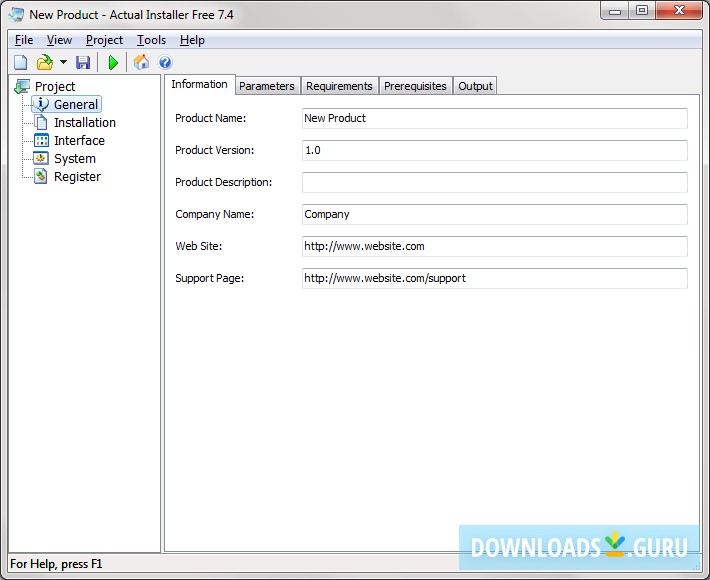
Task: Select the Project node label
Action: pyautogui.click(x=55, y=86)
